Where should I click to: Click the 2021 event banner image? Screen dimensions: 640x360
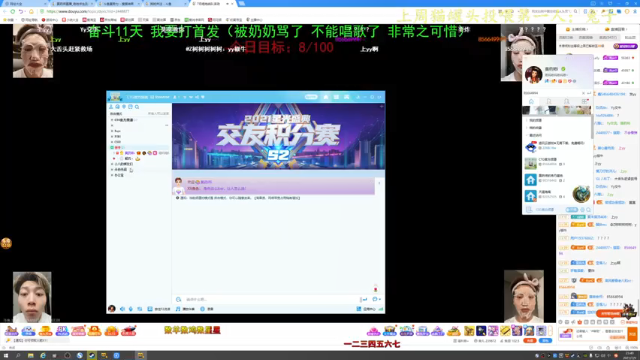tap(278, 136)
